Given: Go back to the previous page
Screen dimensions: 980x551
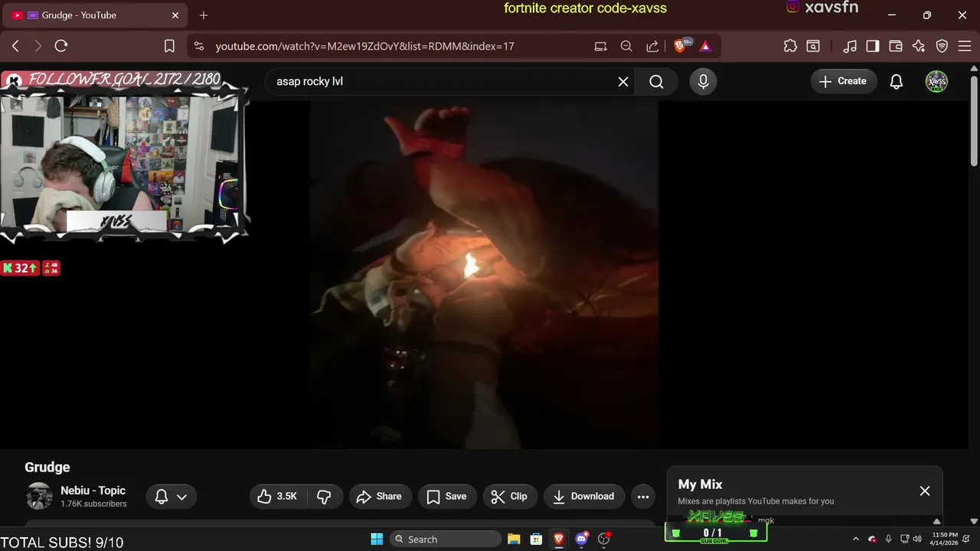Looking at the screenshot, I should (15, 46).
